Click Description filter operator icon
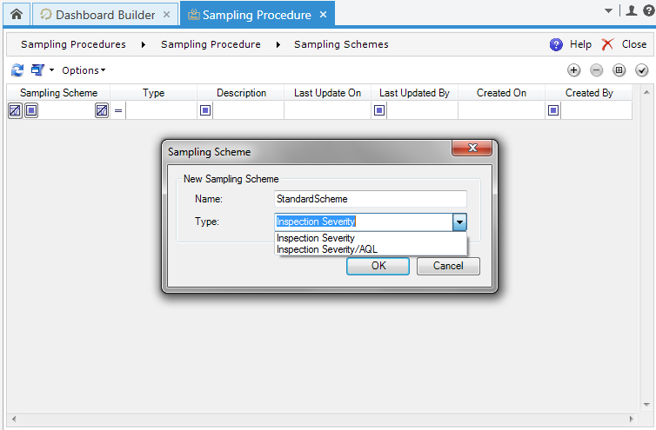Screen dimensions: 656x430 point(205,110)
